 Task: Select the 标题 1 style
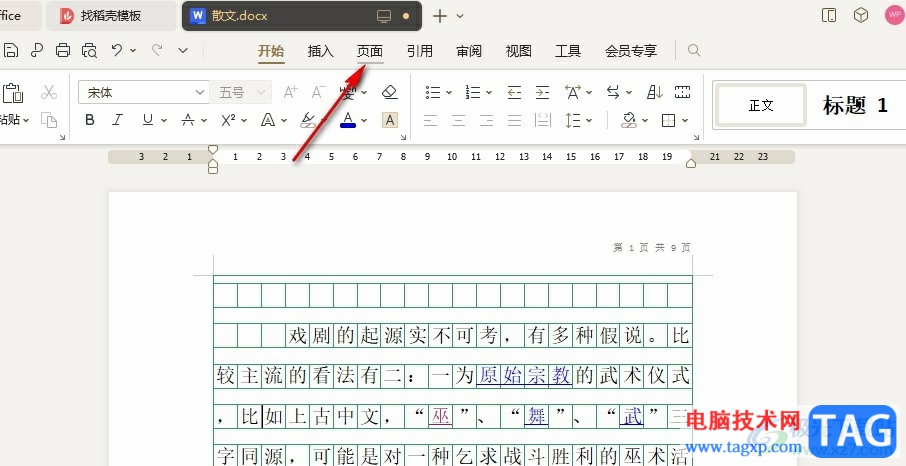point(855,105)
